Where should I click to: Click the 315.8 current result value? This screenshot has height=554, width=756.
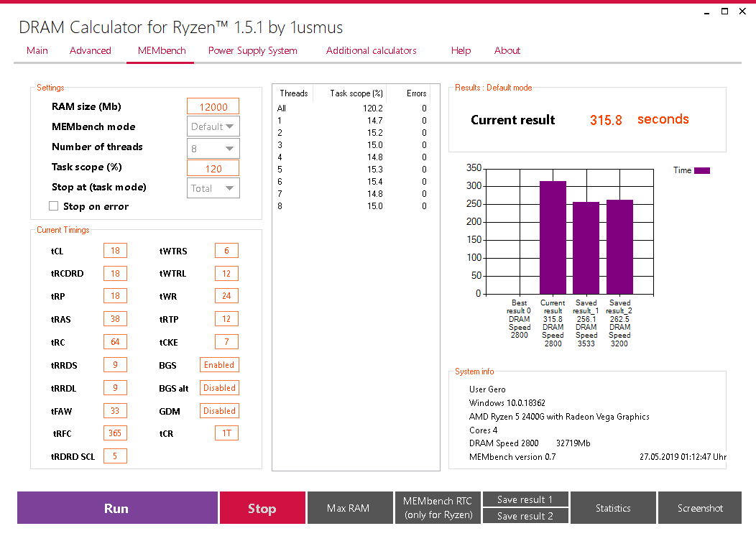click(x=606, y=120)
